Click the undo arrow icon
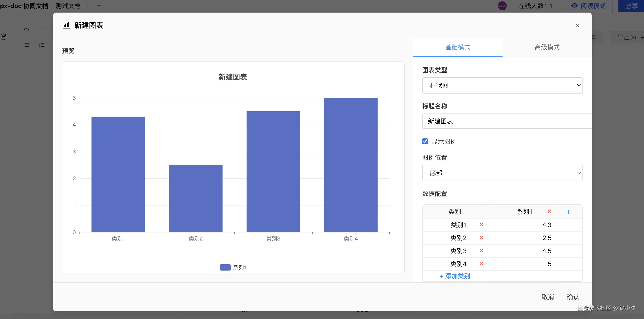The height and width of the screenshot is (319, 644). point(26,30)
